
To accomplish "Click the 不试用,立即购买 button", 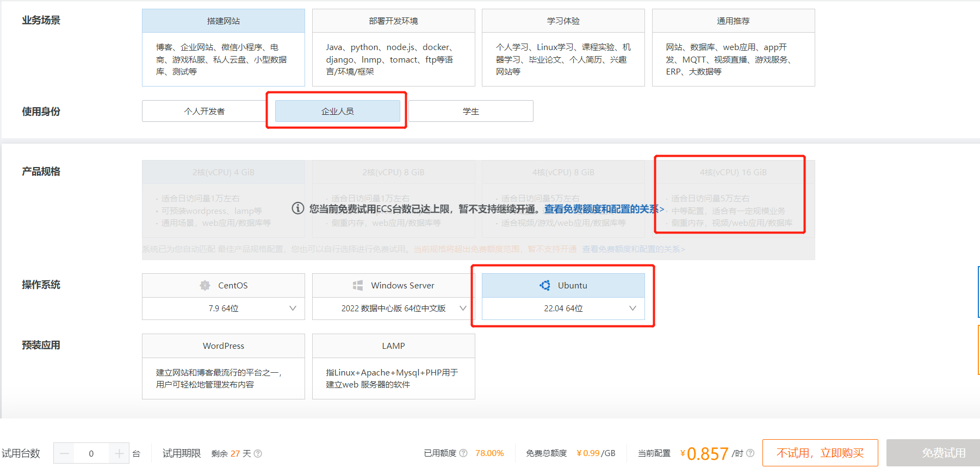I will point(820,453).
